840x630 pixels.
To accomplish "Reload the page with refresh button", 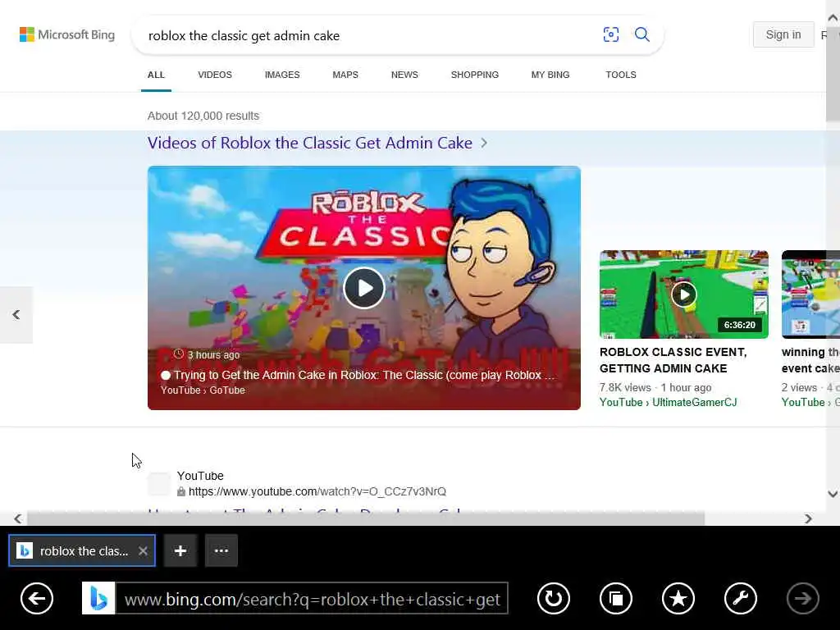I will pos(554,598).
